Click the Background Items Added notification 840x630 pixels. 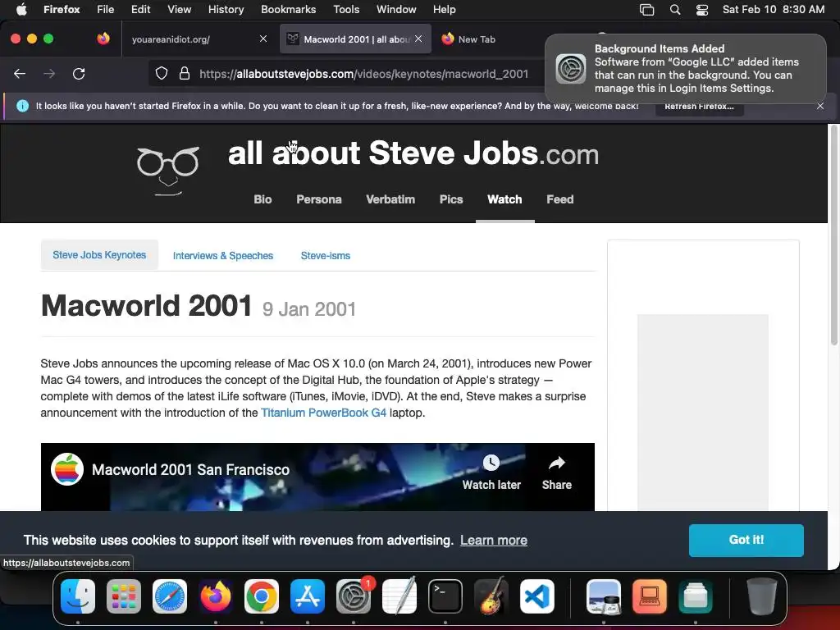686,69
